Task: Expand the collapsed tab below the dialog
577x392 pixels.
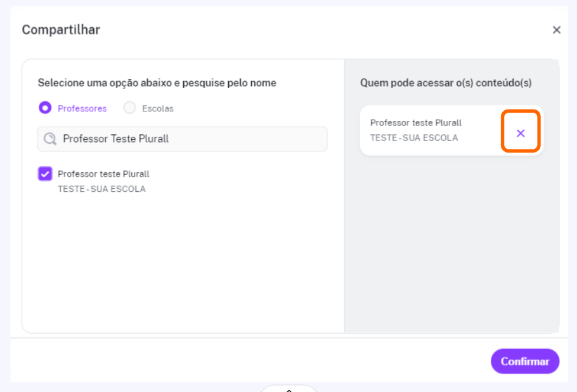Action: click(x=289, y=388)
